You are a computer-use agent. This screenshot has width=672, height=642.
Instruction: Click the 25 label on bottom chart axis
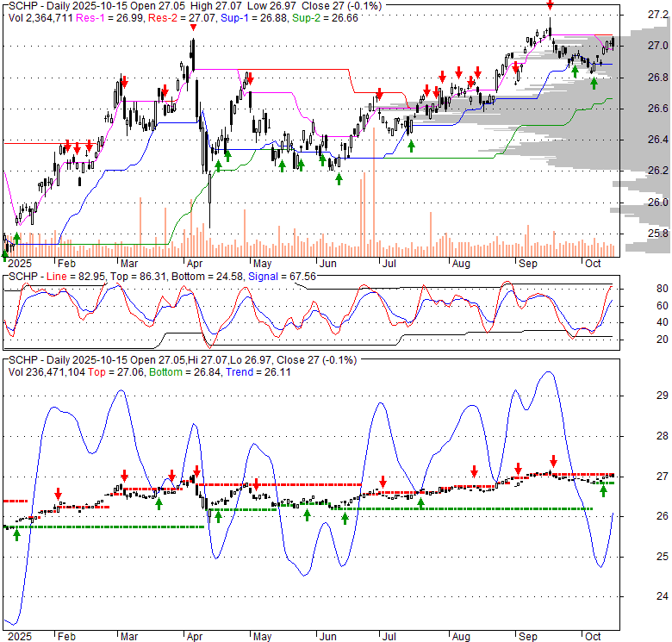(x=663, y=557)
